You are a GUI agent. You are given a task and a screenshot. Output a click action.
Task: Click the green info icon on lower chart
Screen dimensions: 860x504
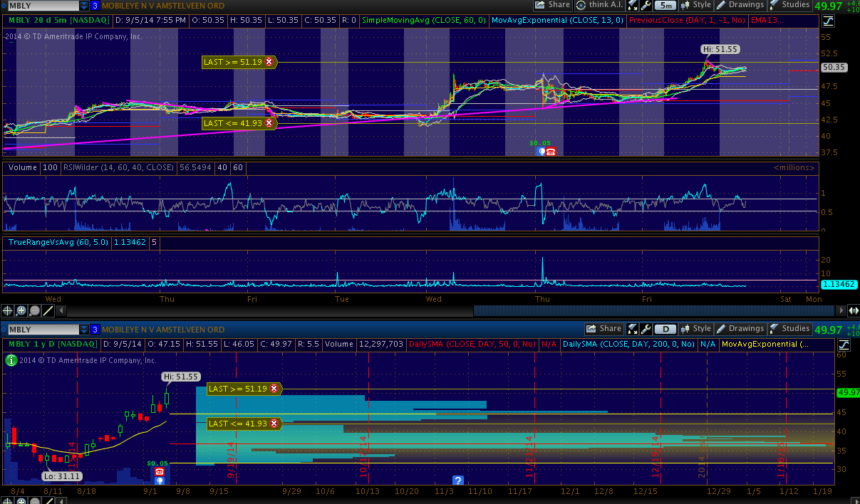pos(10,360)
